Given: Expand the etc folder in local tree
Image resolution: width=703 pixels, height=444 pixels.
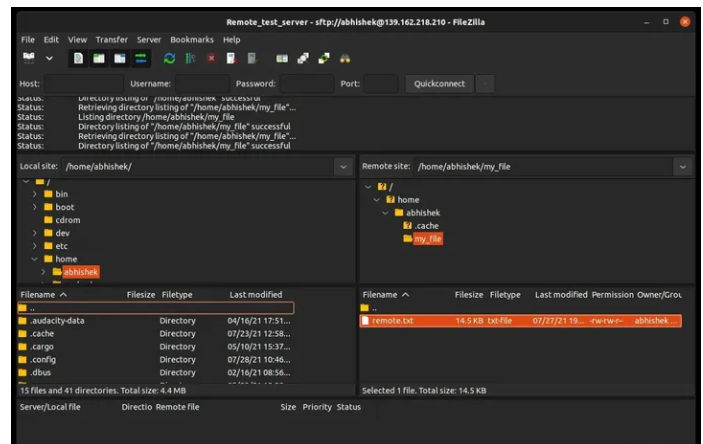Looking at the screenshot, I should (x=35, y=246).
